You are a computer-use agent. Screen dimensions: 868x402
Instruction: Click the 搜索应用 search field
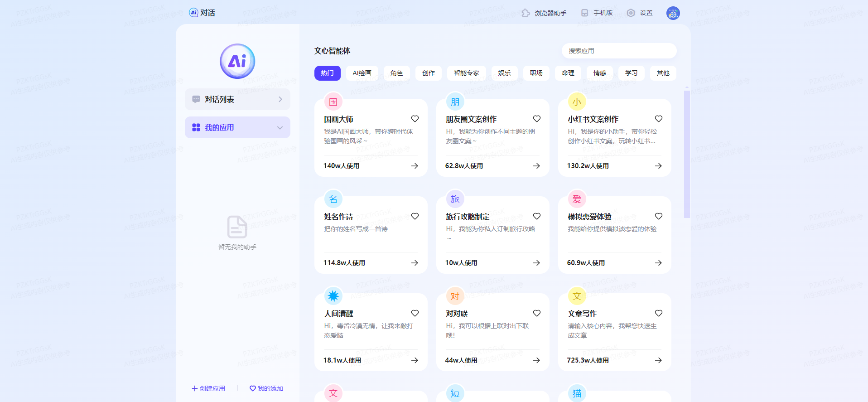[619, 51]
